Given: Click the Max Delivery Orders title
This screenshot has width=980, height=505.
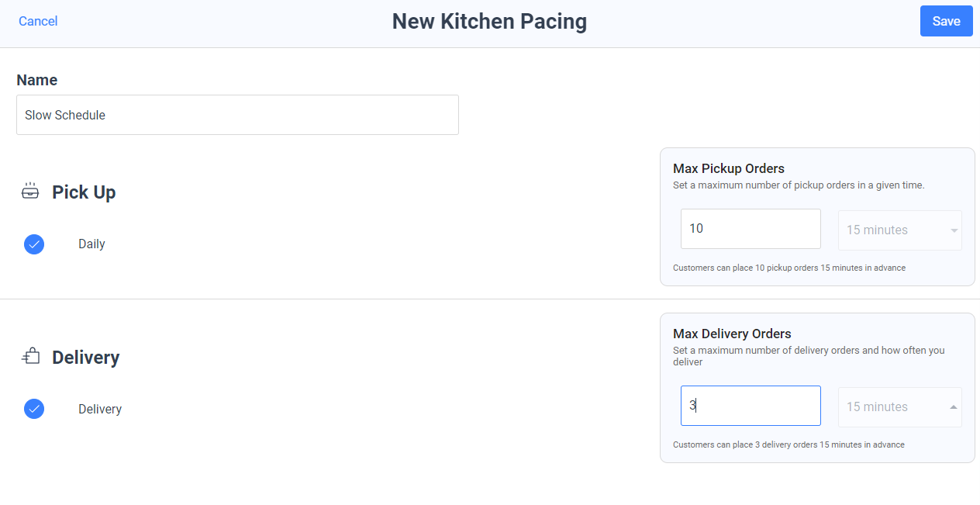Looking at the screenshot, I should tap(732, 334).
